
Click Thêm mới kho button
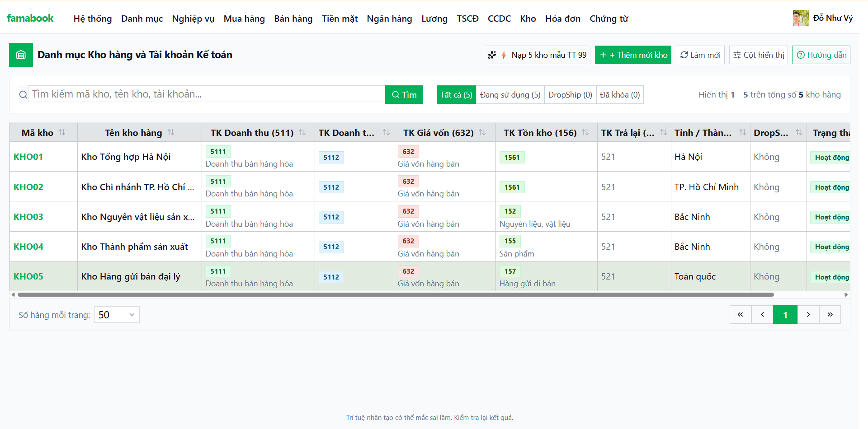pos(633,55)
